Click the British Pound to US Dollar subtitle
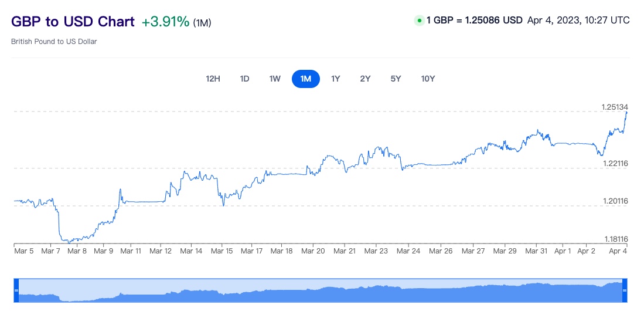The image size is (644, 311). (54, 42)
